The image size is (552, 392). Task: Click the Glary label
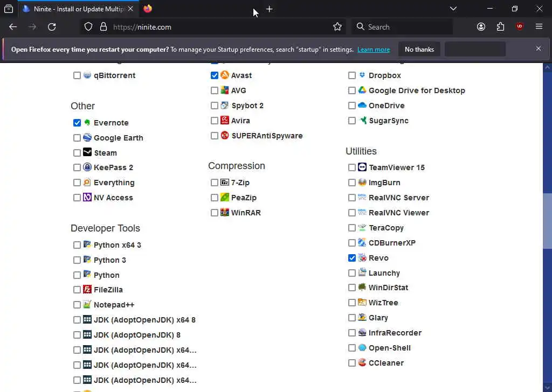tap(378, 318)
